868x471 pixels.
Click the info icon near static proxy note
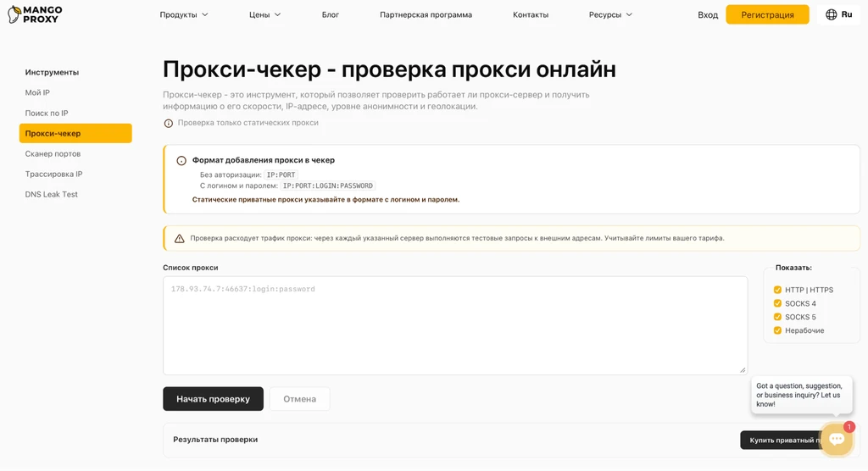pyautogui.click(x=169, y=124)
